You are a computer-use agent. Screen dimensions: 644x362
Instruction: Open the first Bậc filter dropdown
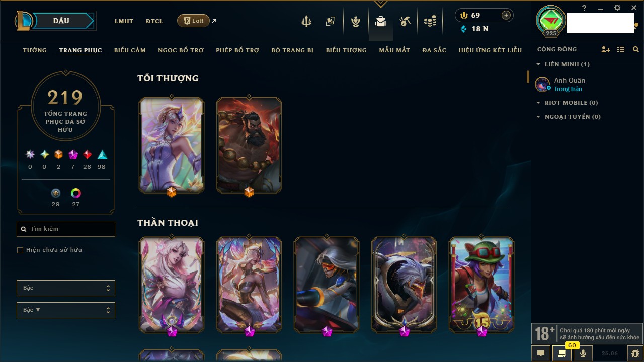[x=66, y=288]
